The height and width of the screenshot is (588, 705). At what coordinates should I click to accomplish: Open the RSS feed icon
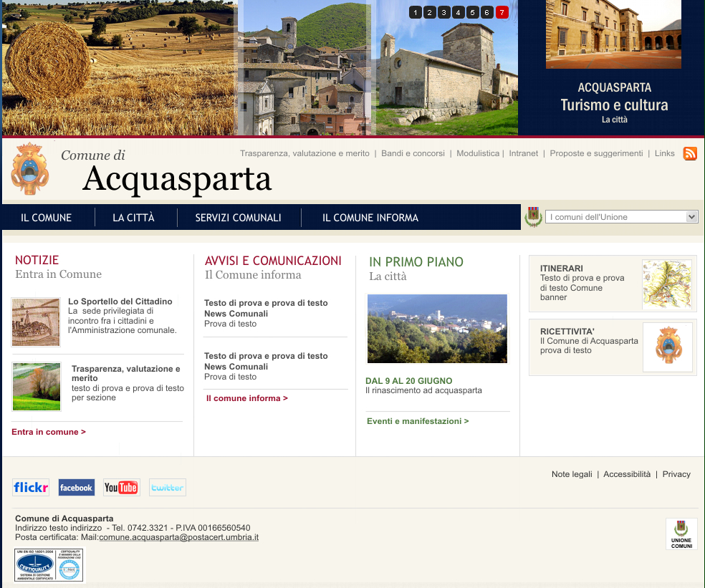690,153
